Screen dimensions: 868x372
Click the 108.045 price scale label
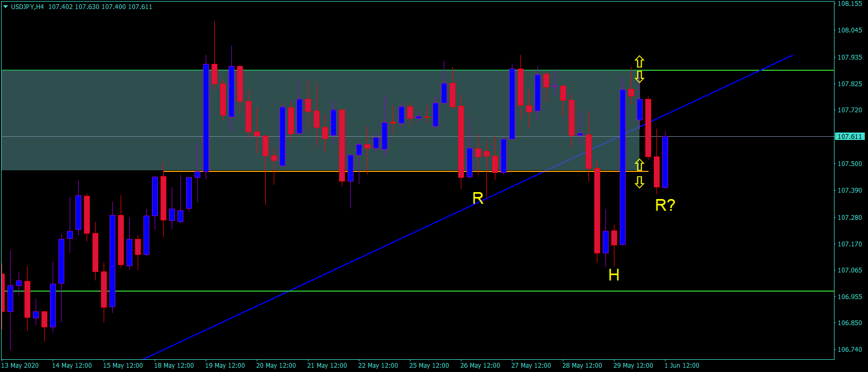pyautogui.click(x=849, y=30)
